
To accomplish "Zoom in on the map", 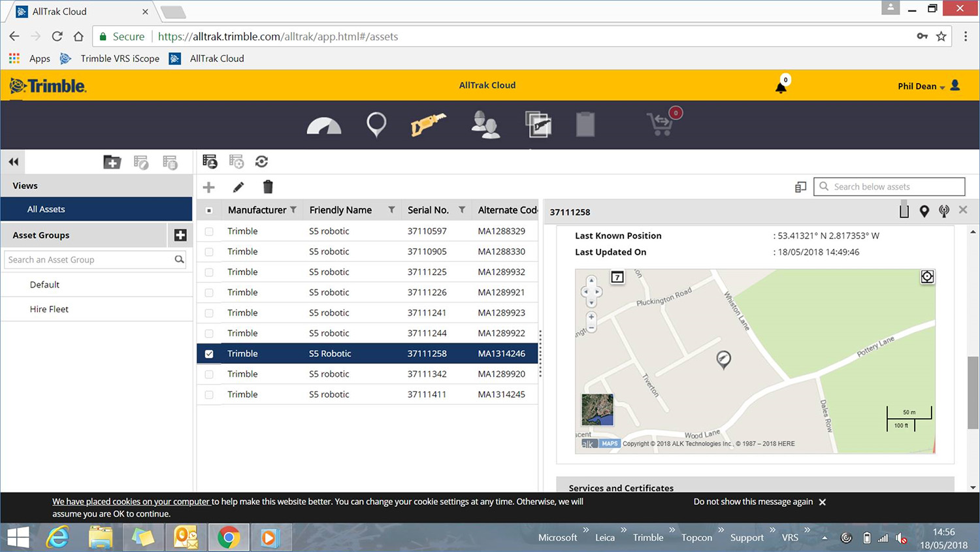I will coord(591,317).
